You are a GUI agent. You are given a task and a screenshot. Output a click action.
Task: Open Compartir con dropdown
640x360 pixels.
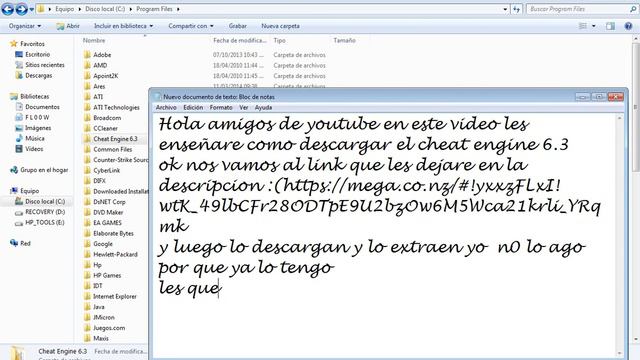tap(191, 26)
